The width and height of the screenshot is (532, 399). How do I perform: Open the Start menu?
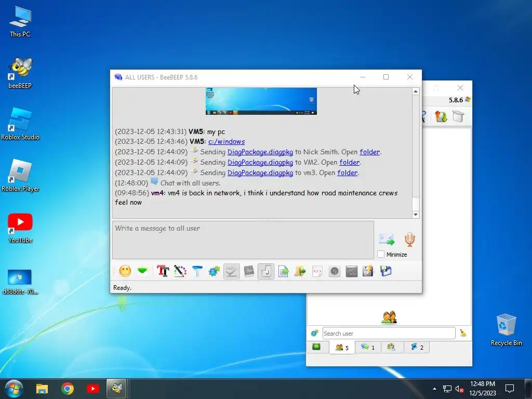[14, 389]
